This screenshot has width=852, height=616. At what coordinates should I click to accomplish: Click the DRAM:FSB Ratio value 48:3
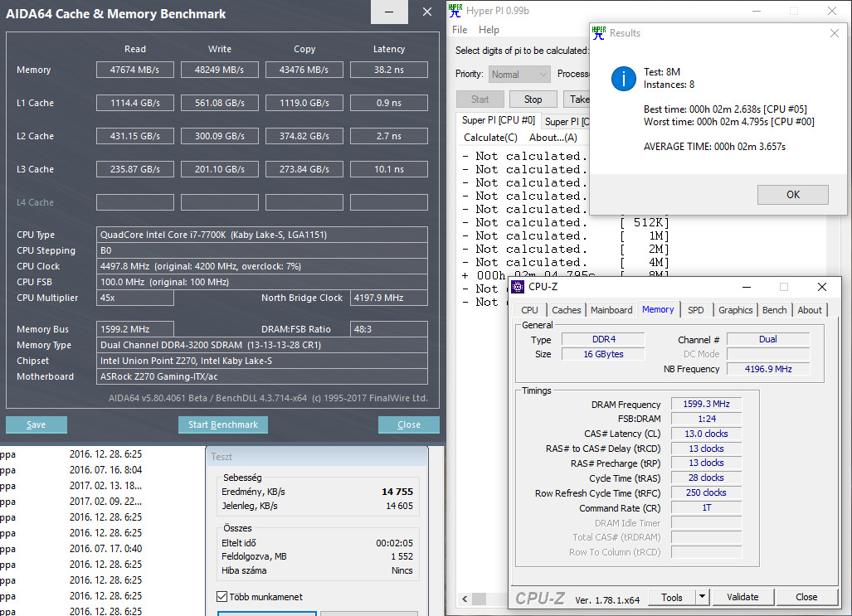pyautogui.click(x=389, y=329)
